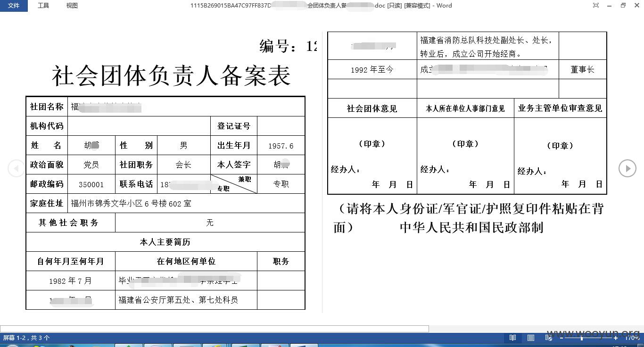
Task: Open the 视图 menu
Action: pyautogui.click(x=72, y=6)
